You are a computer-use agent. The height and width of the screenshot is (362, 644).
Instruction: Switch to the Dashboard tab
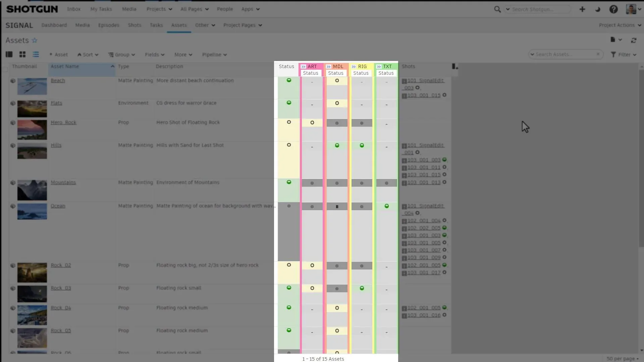click(54, 25)
